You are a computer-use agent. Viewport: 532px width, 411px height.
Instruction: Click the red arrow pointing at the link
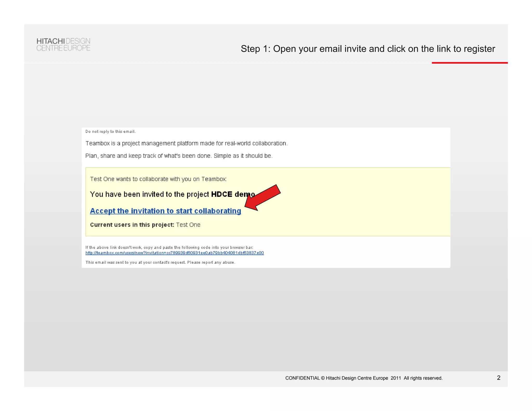pos(263,197)
